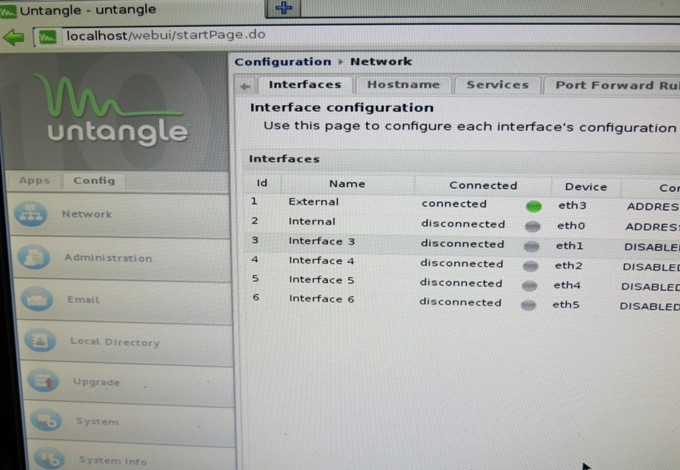The width and height of the screenshot is (680, 470).
Task: Open the Network config icon in sidebar
Action: 30,213
